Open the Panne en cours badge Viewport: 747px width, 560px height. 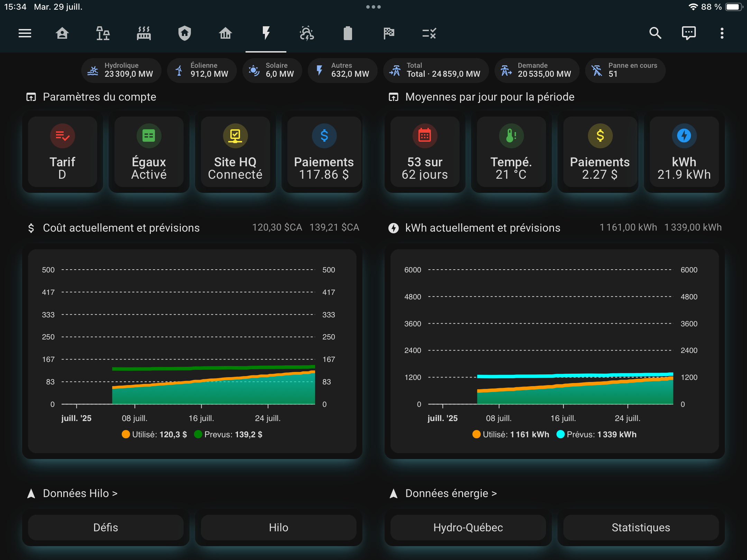tap(625, 70)
